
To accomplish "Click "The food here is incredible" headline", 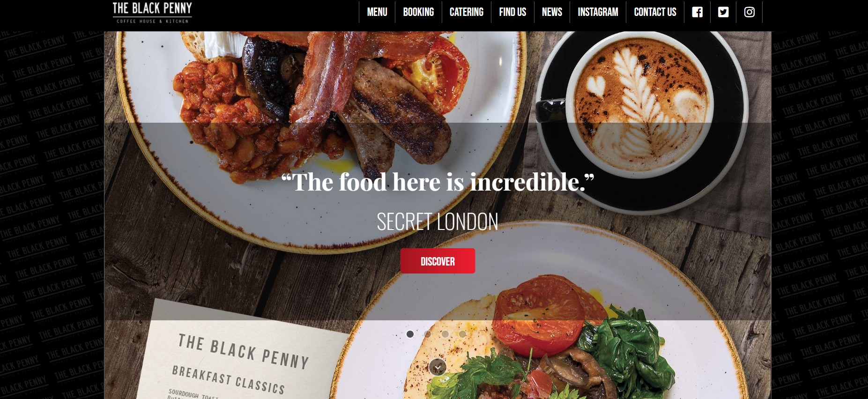I will (438, 182).
